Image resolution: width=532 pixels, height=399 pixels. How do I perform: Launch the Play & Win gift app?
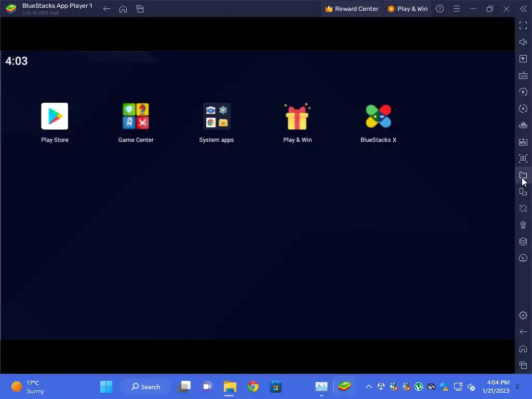(297, 116)
